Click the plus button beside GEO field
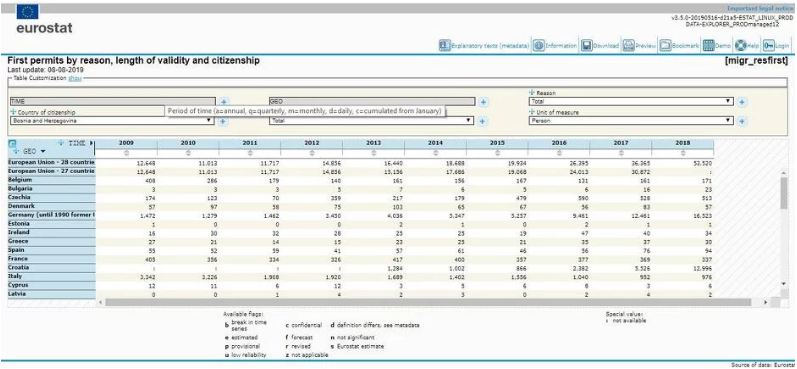797x369 pixels. pos(483,102)
